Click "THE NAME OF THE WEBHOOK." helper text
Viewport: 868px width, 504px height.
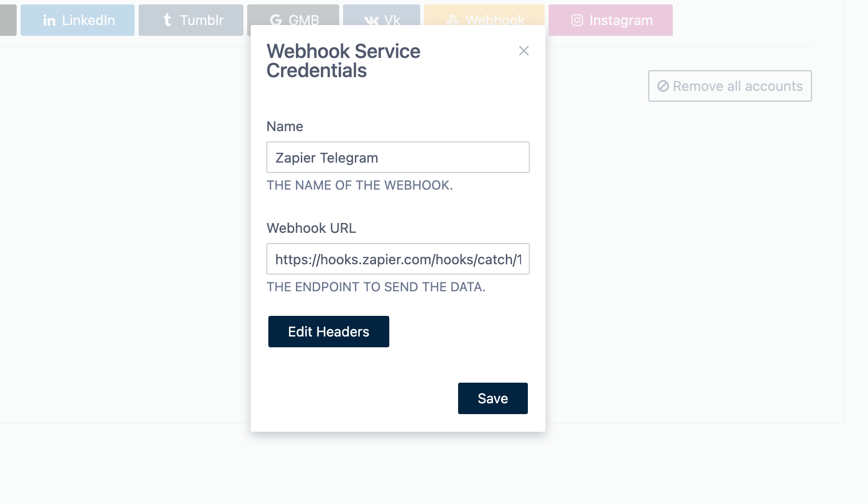point(359,185)
